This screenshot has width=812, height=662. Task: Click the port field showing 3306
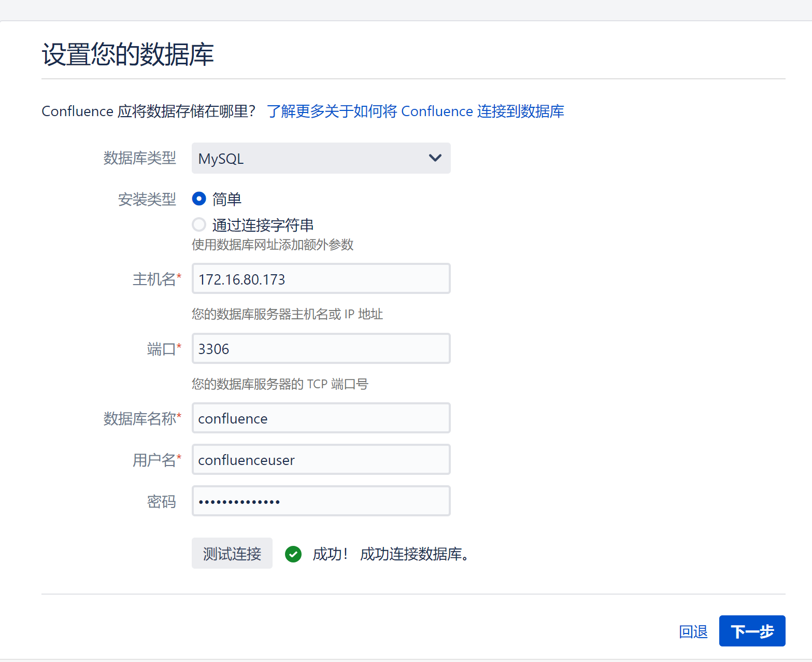point(321,348)
